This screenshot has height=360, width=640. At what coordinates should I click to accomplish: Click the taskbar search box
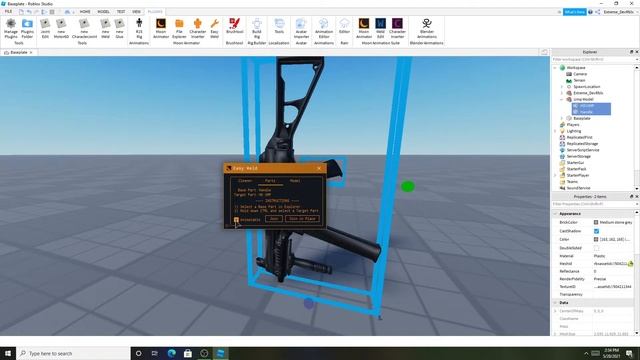73,353
